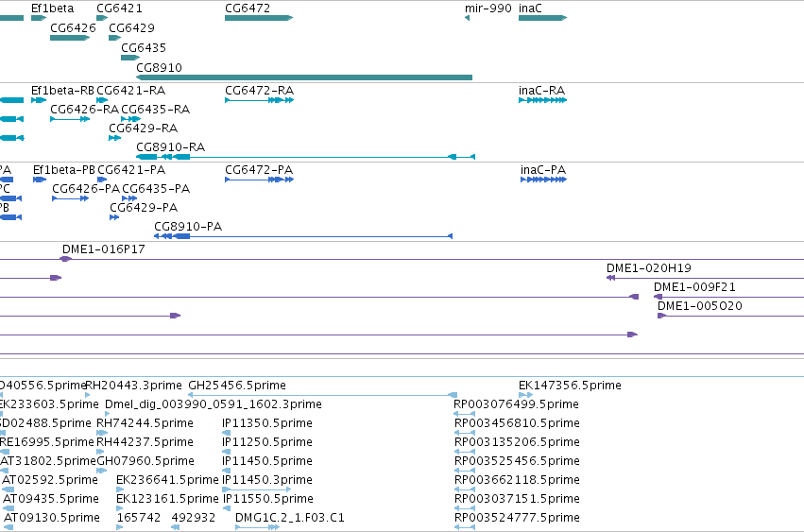Viewport: 804px width, 532px height.
Task: Select the GH25456.5prime EST label
Action: 237,386
